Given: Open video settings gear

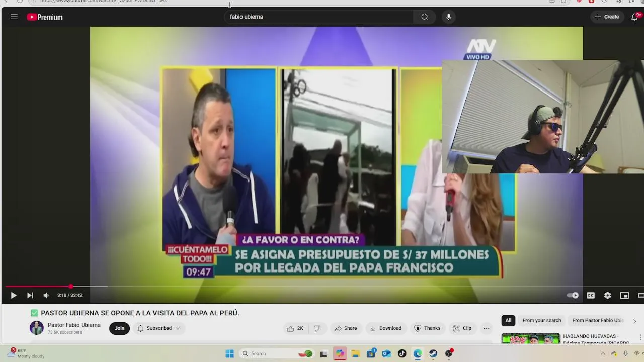Looking at the screenshot, I should click(x=607, y=295).
